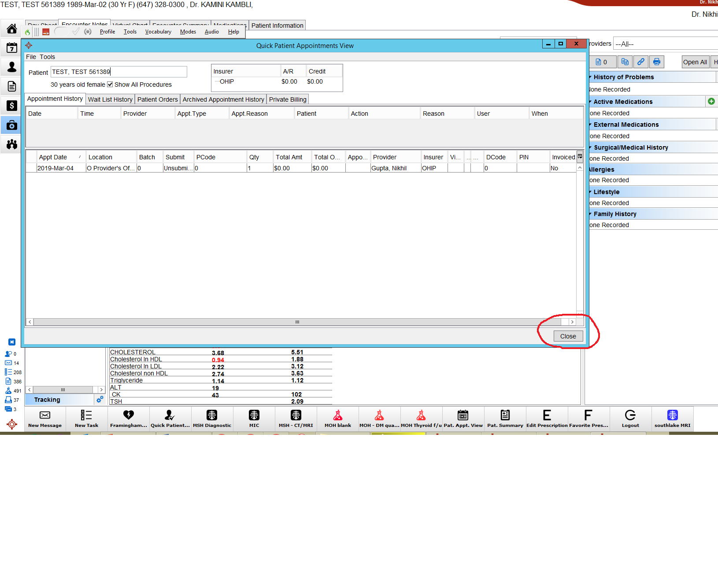Click the Patient name input field
Viewport: 718px width, 588px height.
pyautogui.click(x=119, y=72)
